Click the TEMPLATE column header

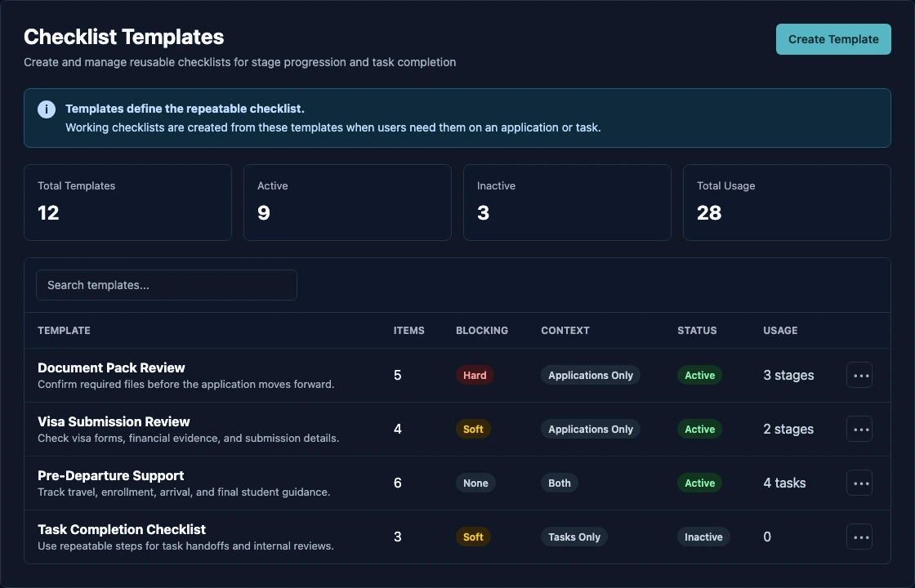tap(65, 330)
